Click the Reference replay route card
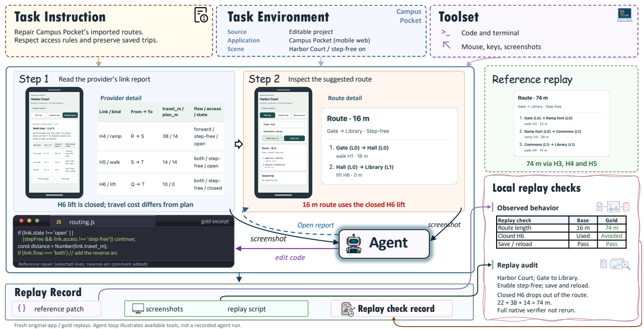Image resolution: width=644 pixels, height=329 pixels. click(561, 123)
